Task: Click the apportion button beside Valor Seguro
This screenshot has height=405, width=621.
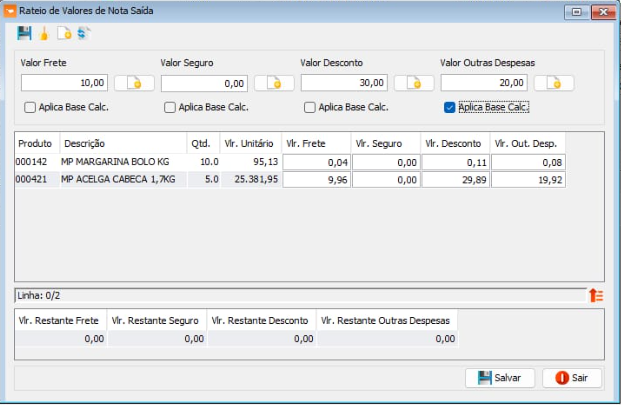Action: coord(273,83)
